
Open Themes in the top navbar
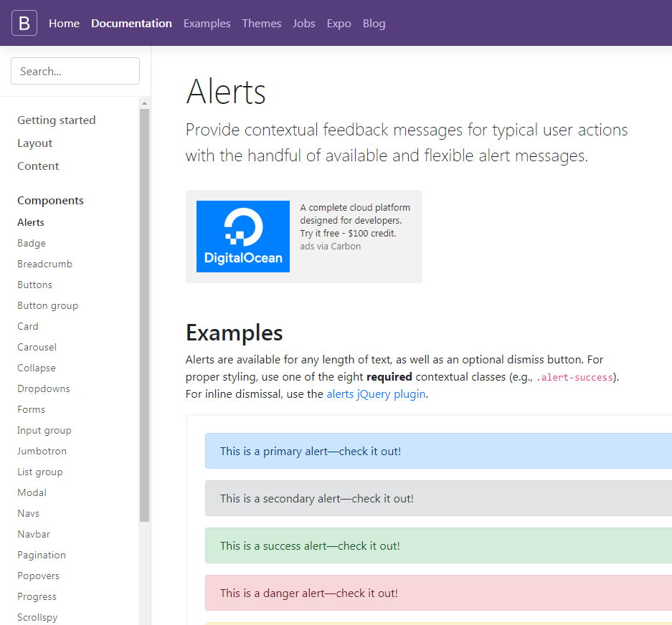(262, 24)
